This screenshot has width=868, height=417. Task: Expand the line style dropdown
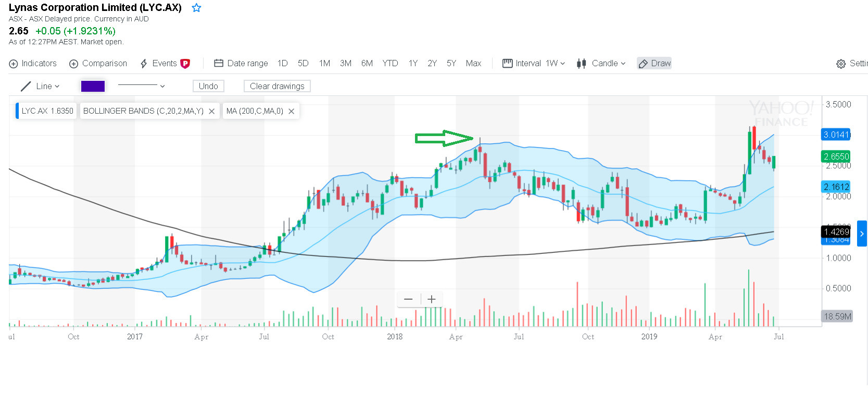click(x=141, y=86)
